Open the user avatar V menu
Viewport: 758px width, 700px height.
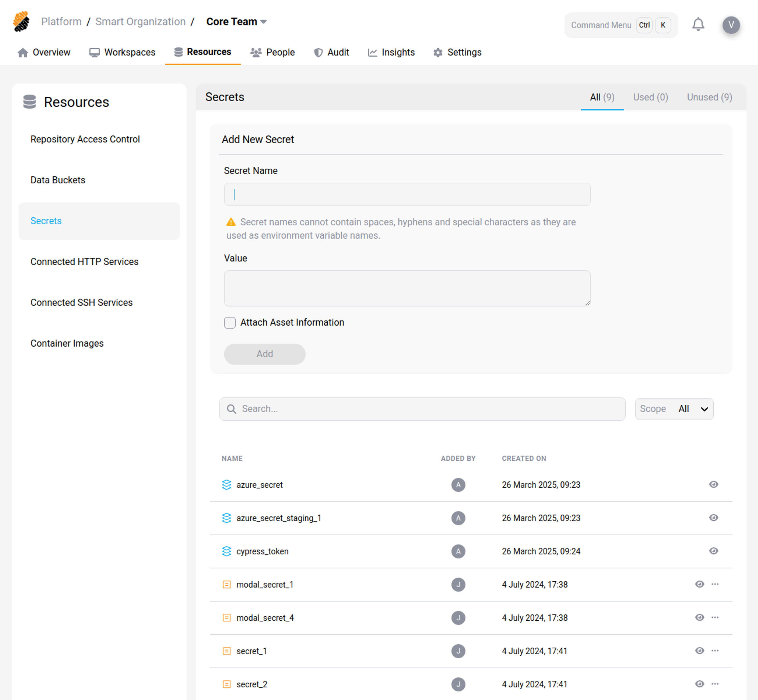pyautogui.click(x=731, y=25)
